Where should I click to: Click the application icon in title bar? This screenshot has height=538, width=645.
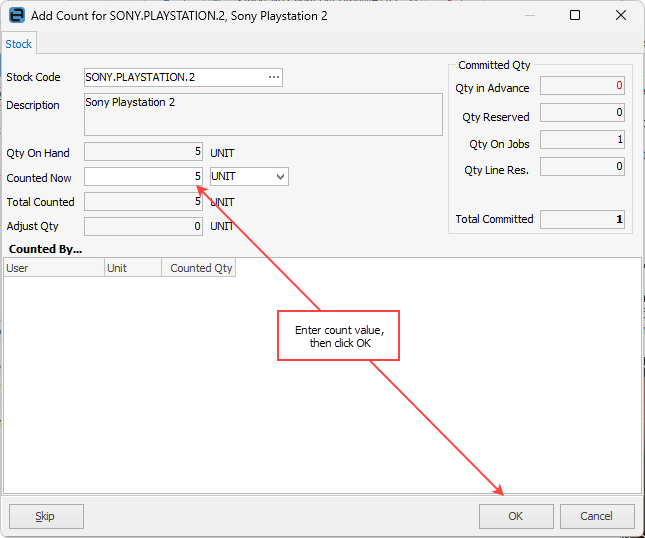click(17, 15)
